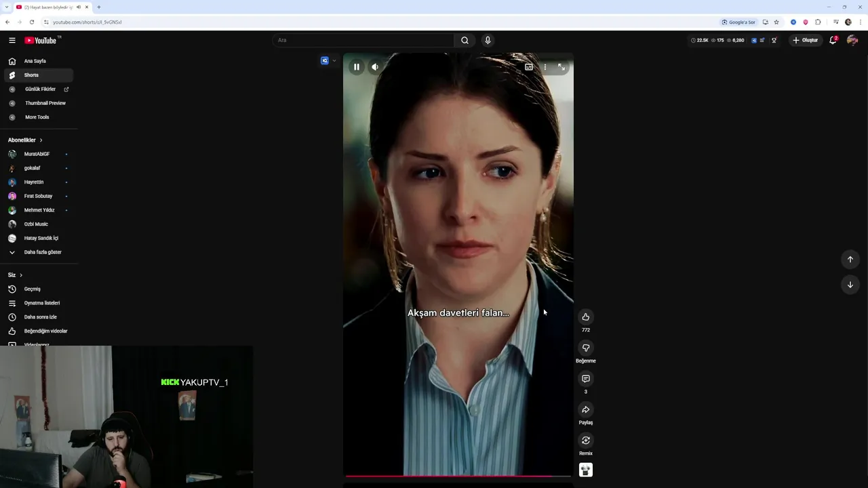Click the 6,280 stat

pos(736,40)
